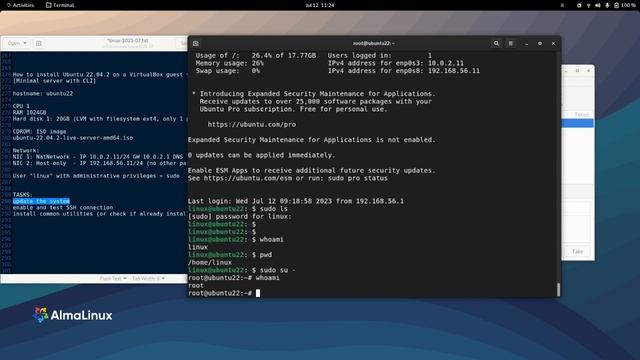The height and width of the screenshot is (360, 640).
Task: Open the Terminal app menu in the top bar
Action: click(60, 5)
